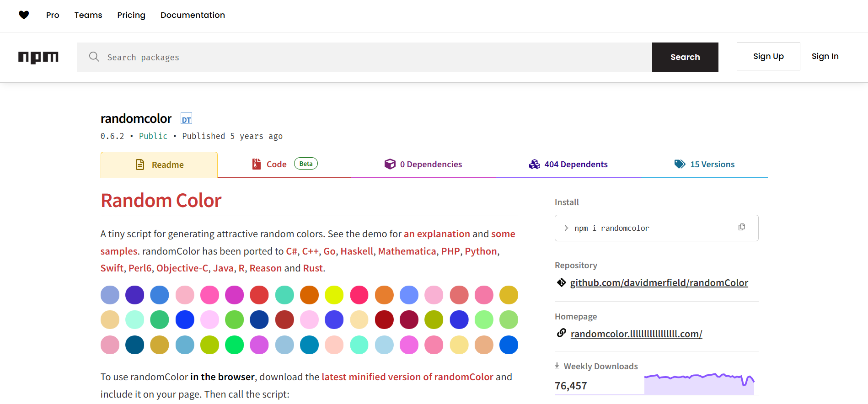Open the 0 Dependencies tab
868x404 pixels.
pyautogui.click(x=423, y=165)
